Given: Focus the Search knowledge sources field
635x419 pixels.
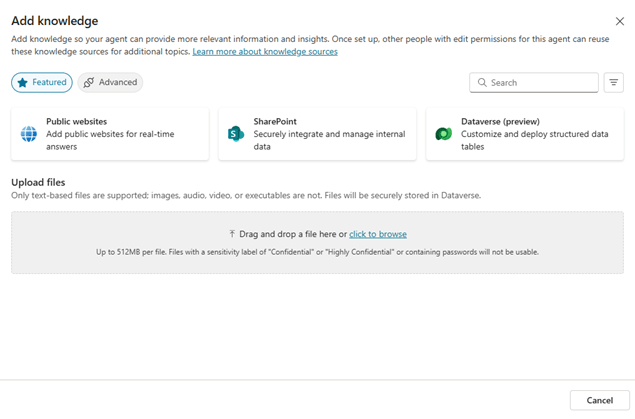Looking at the screenshot, I should pos(540,83).
